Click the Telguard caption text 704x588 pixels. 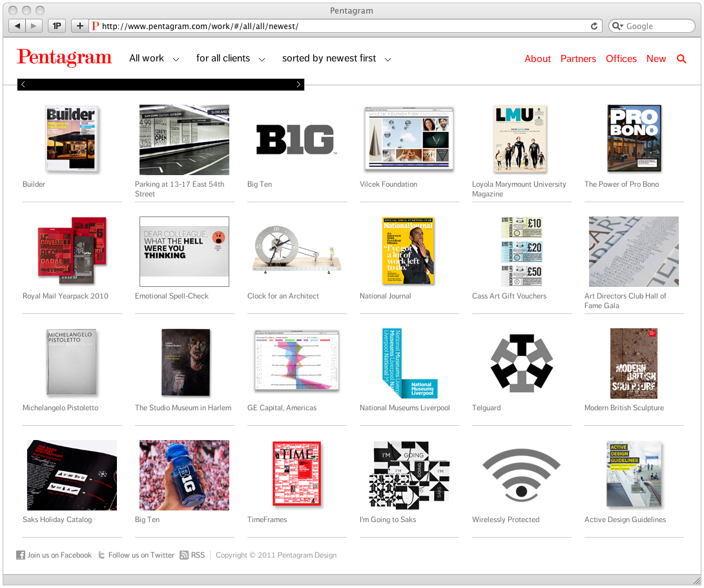pos(486,408)
